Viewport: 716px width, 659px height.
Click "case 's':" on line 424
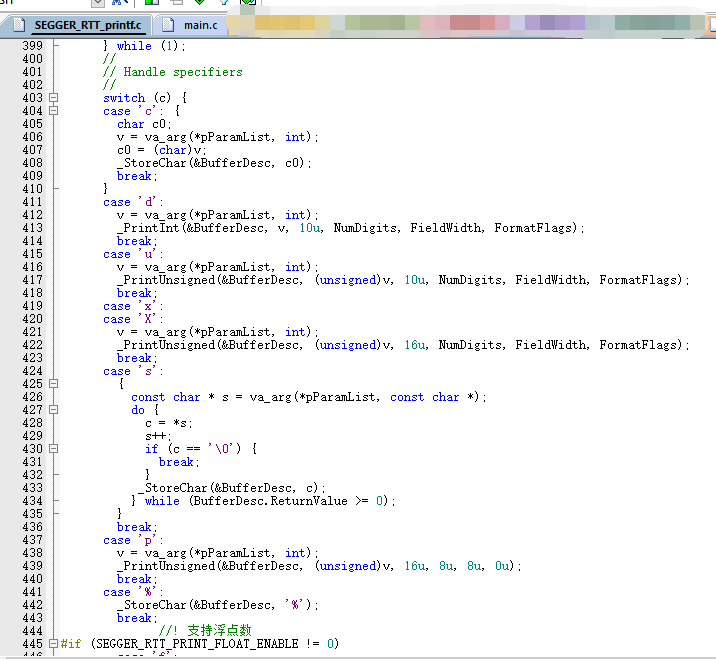pyautogui.click(x=133, y=371)
